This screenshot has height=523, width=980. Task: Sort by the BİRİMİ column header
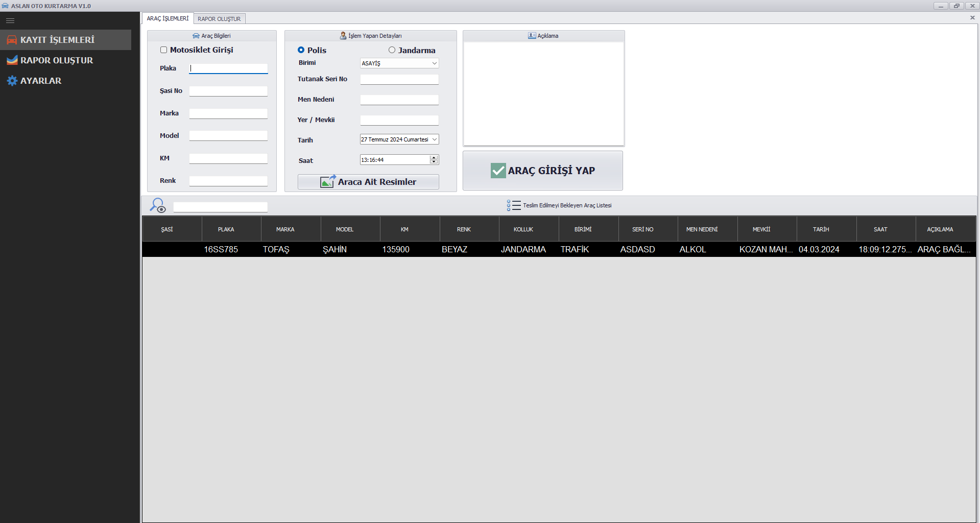(588, 229)
